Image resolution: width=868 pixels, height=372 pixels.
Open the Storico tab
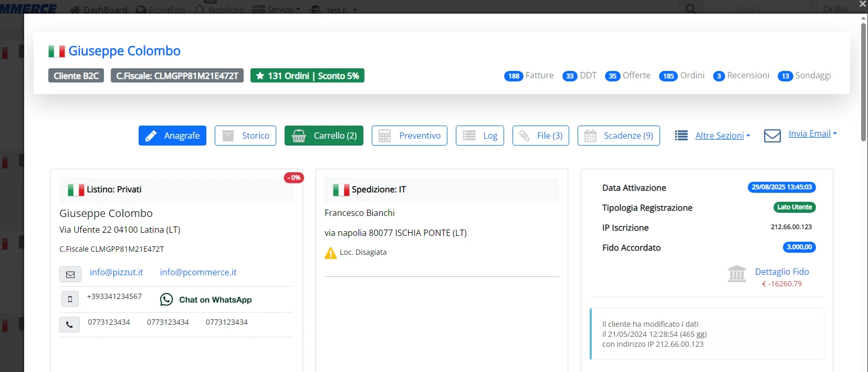[245, 136]
